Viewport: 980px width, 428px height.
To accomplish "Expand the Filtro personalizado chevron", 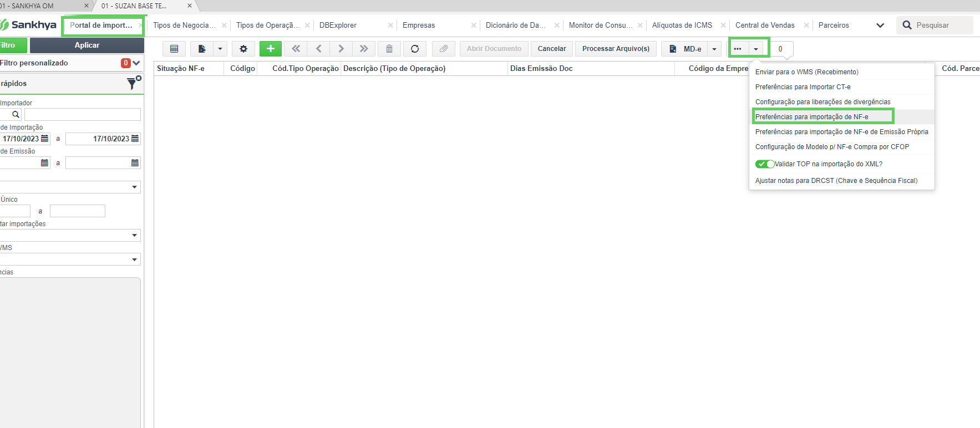I will pyautogui.click(x=136, y=63).
